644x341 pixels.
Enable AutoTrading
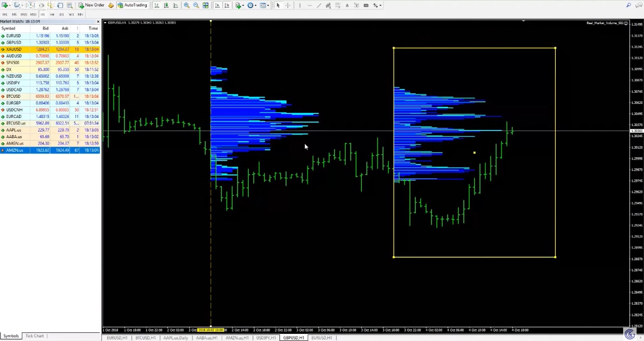[132, 5]
